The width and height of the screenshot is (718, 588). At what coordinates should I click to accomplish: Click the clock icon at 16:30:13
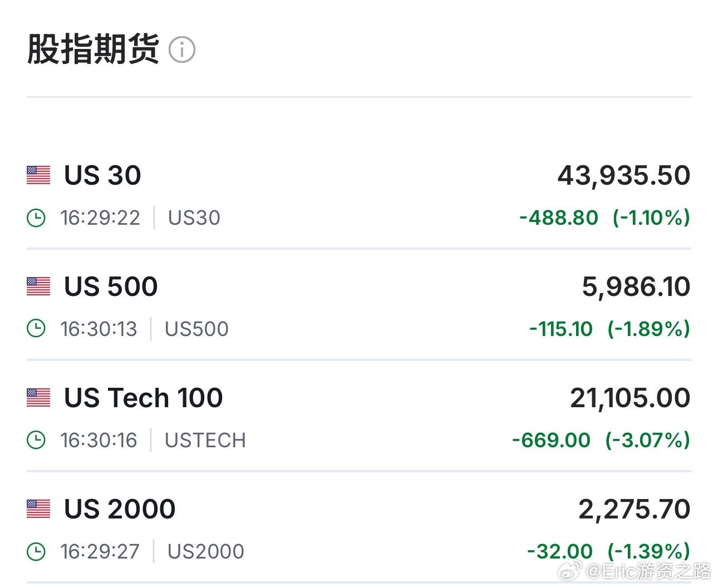pos(36,329)
